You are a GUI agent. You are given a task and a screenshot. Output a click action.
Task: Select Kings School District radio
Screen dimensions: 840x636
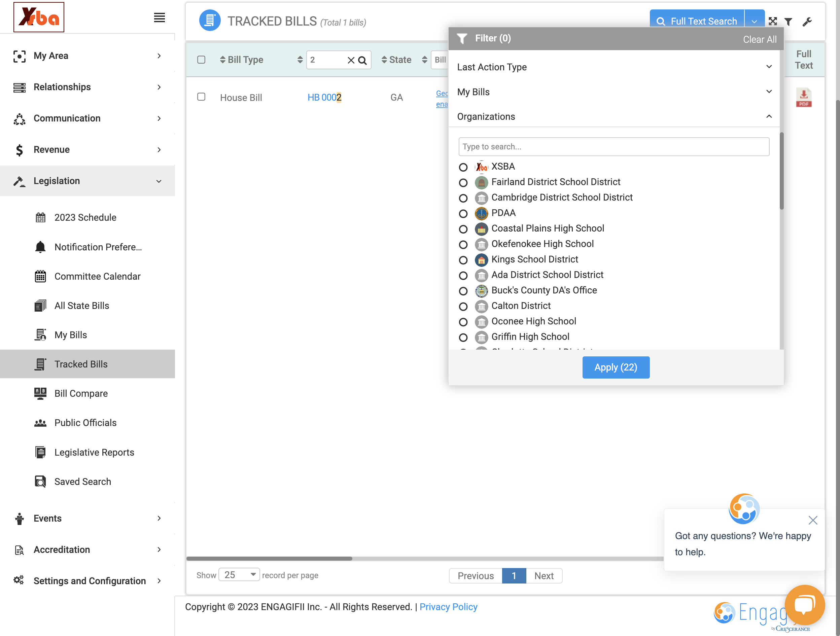tap(463, 260)
